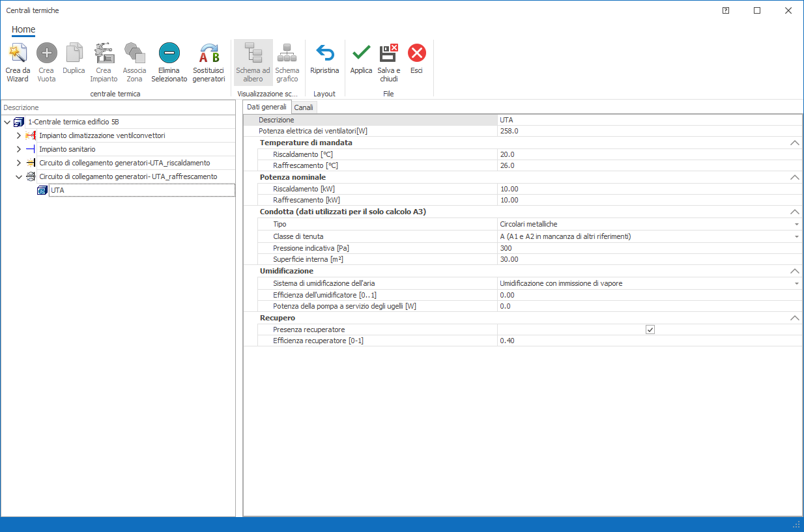804x532 pixels.
Task: Switch to Schema ad albero view
Action: click(253, 63)
